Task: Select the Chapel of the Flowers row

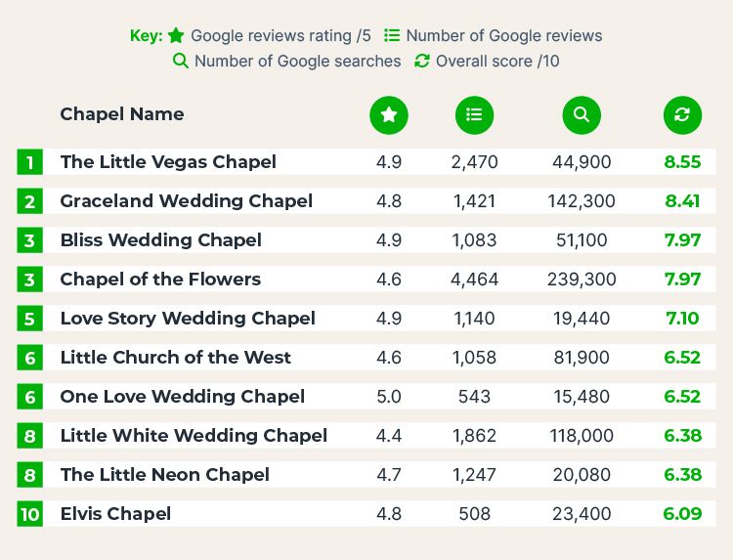Action: (x=366, y=280)
